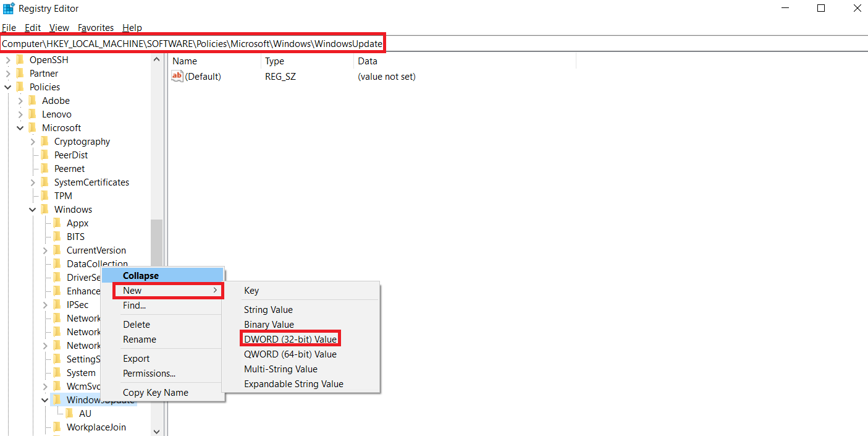Expand the Cryptography key
868x436 pixels.
click(33, 142)
